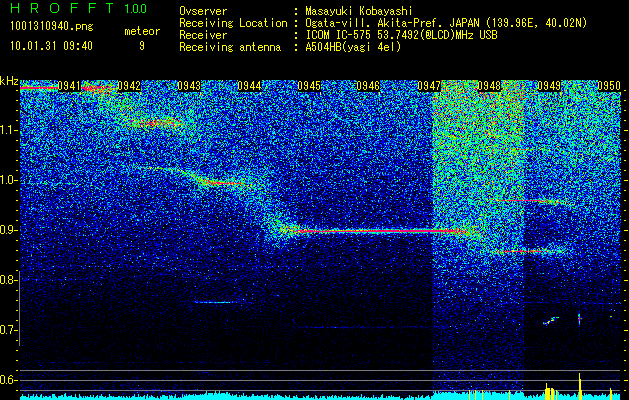
Task: Click the 1.0 frequency axis label
Action: pos(9,180)
